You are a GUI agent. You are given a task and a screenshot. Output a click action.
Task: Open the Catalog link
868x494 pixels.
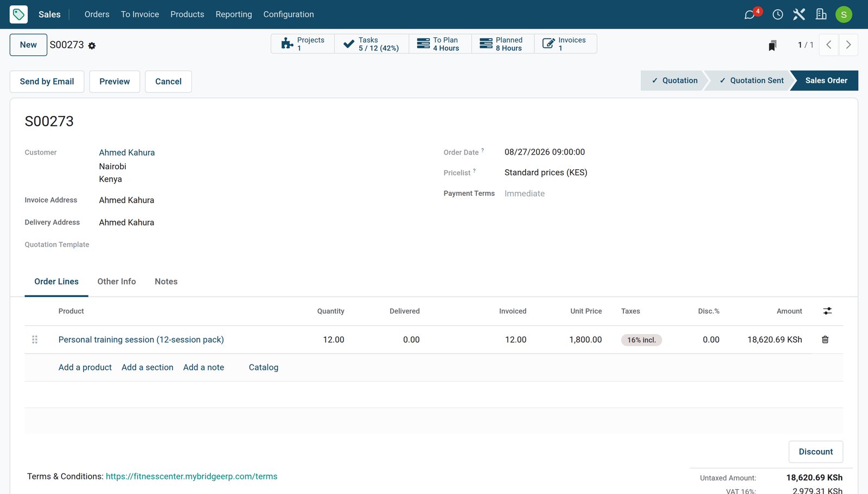(x=264, y=367)
